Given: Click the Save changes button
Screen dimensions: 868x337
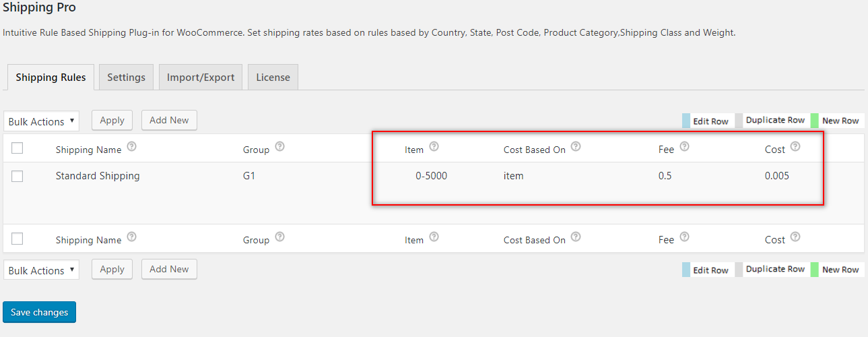Looking at the screenshot, I should pos(39,312).
